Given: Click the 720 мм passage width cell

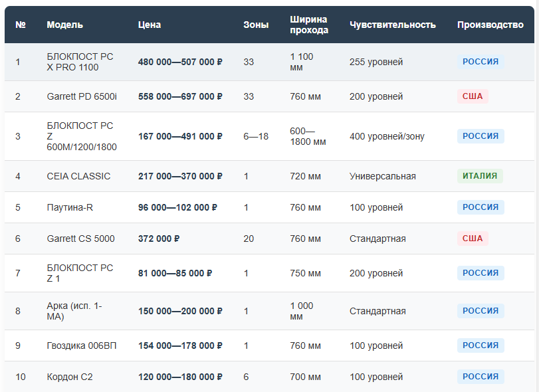Looking at the screenshot, I should (305, 176).
